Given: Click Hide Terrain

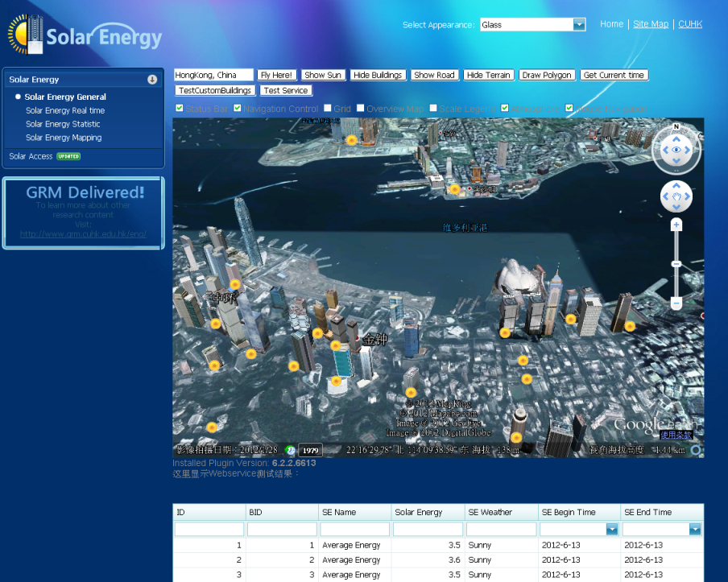Looking at the screenshot, I should [489, 75].
